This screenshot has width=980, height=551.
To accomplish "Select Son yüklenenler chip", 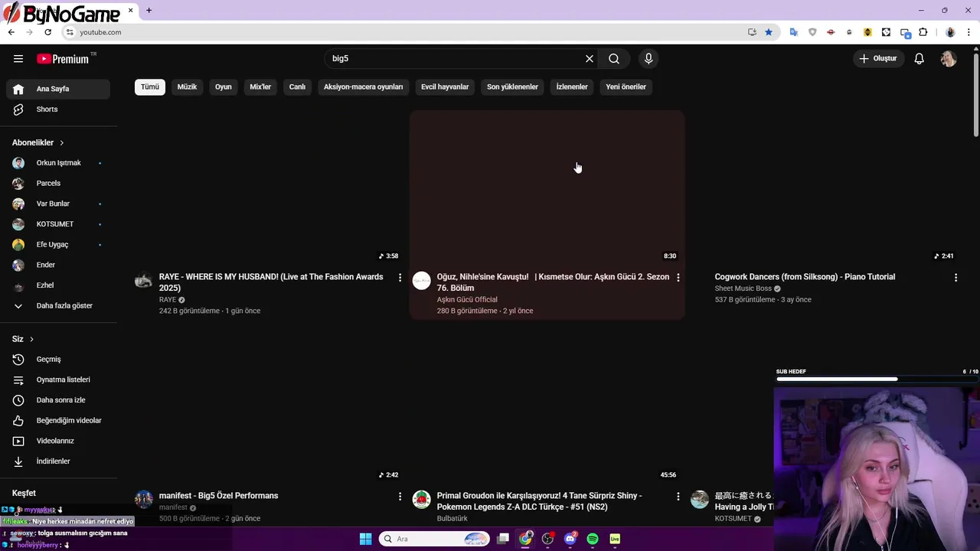I will (x=512, y=87).
